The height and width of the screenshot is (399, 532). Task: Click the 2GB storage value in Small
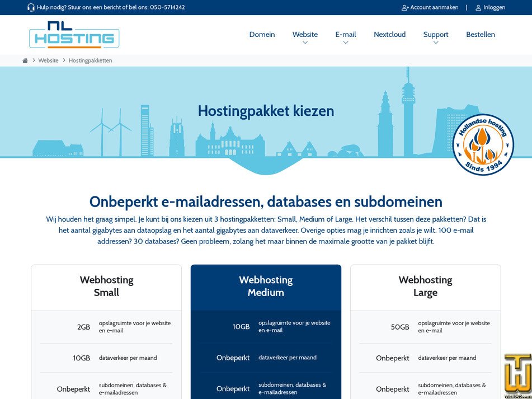pos(83,327)
